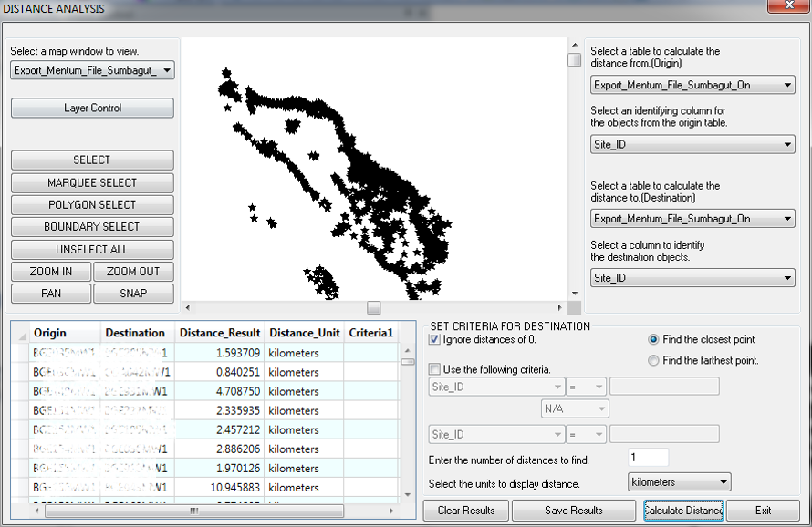Activate the ZOOM OUT map tool
The image size is (812, 527).
coord(133,271)
